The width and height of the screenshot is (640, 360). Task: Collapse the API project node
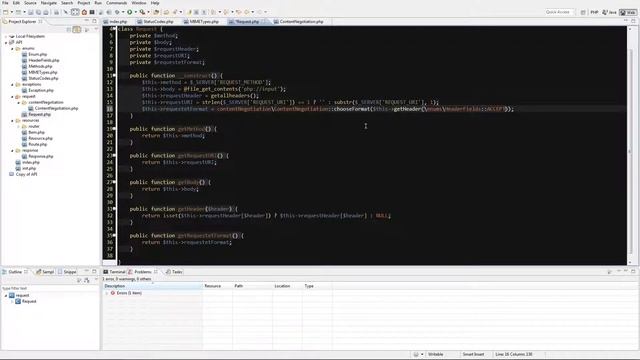(x=6, y=42)
